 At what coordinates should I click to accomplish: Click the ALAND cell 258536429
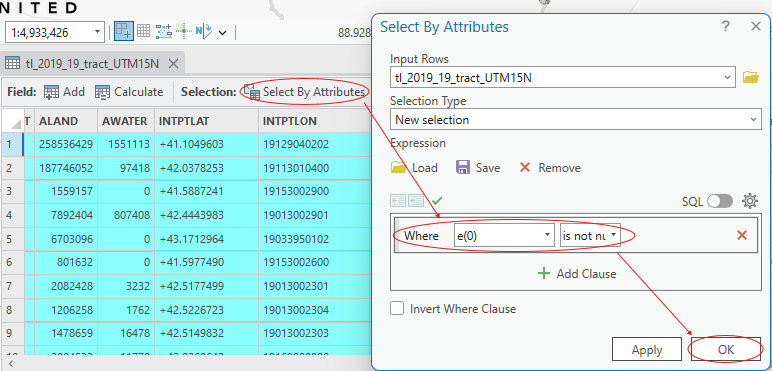65,145
